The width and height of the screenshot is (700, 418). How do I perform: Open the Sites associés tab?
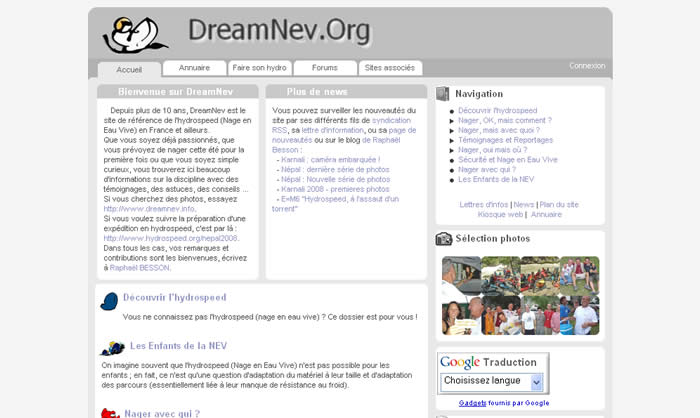[x=390, y=68]
